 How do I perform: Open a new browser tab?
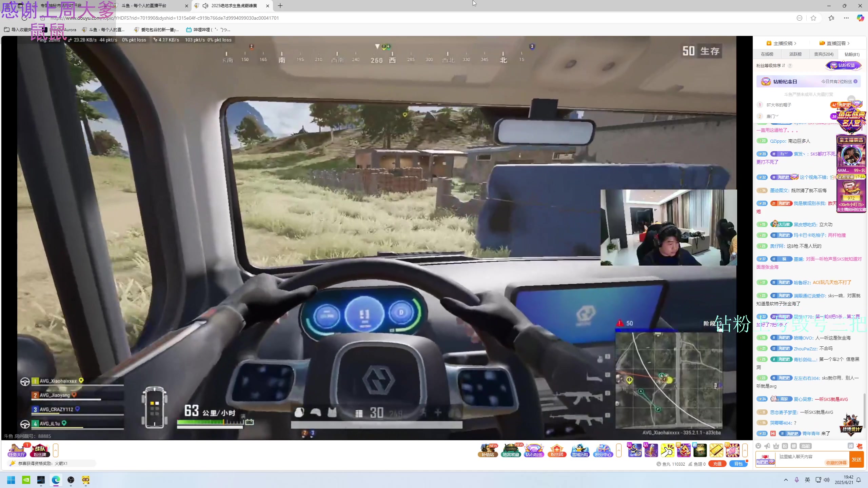pyautogui.click(x=280, y=6)
